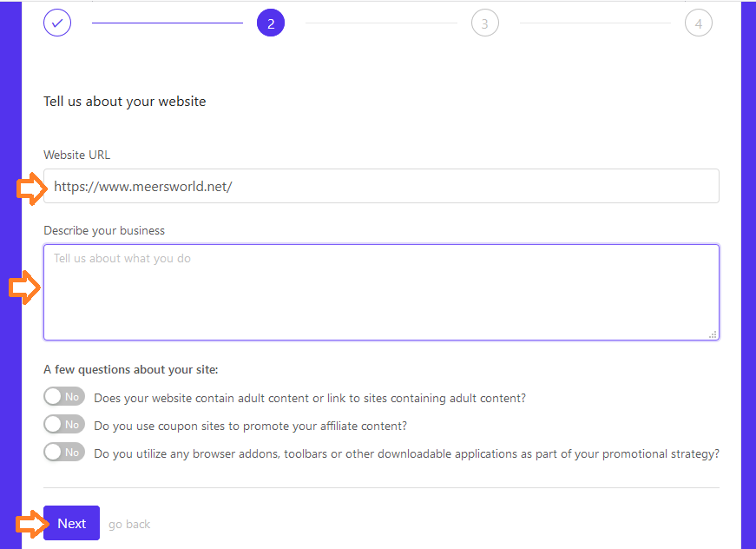
Task: Click the coupon sites question text
Action: point(250,427)
